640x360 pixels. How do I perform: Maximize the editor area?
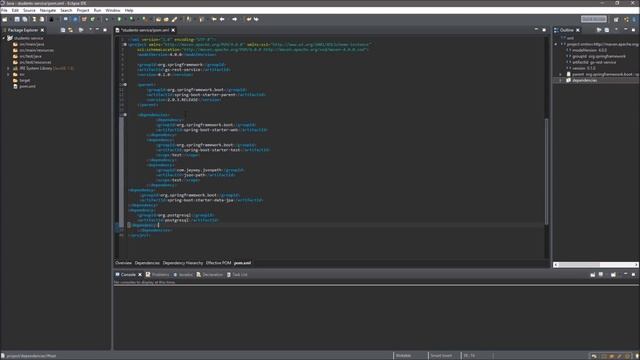[544, 30]
